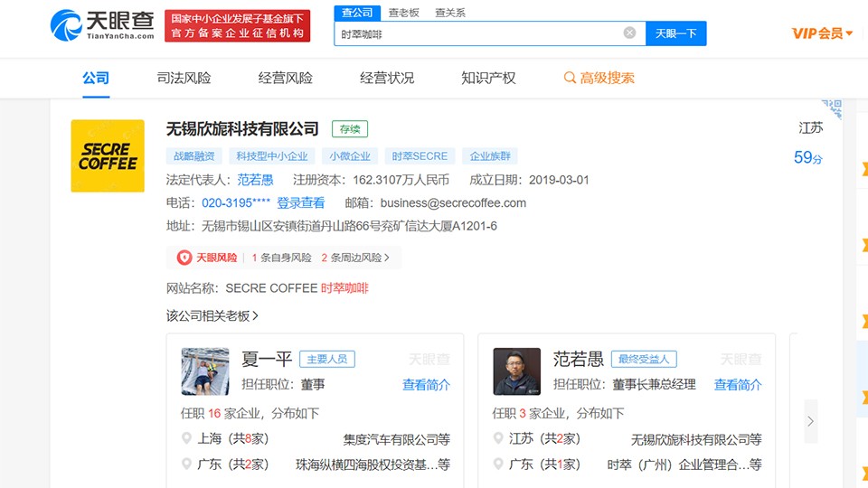Click 无锡欣旎科技有限公司等 in 江苏 row

coord(696,439)
